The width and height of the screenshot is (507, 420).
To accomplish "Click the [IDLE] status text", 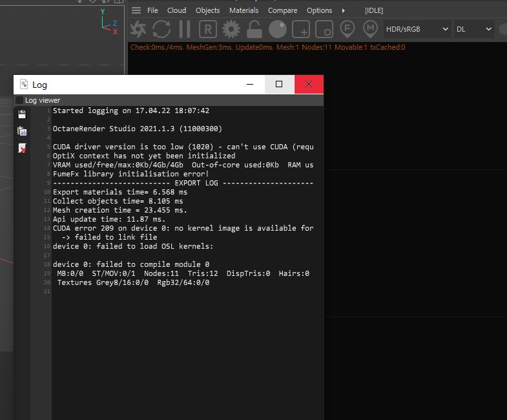I will point(374,10).
